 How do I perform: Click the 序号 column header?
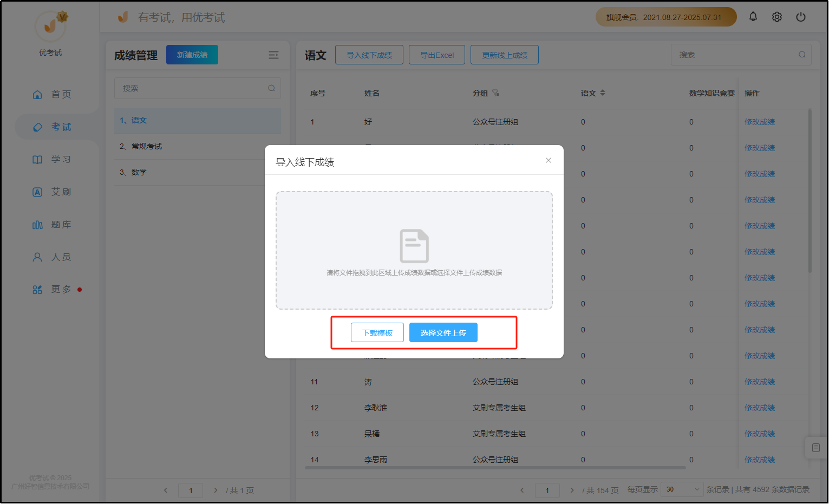pyautogui.click(x=318, y=93)
